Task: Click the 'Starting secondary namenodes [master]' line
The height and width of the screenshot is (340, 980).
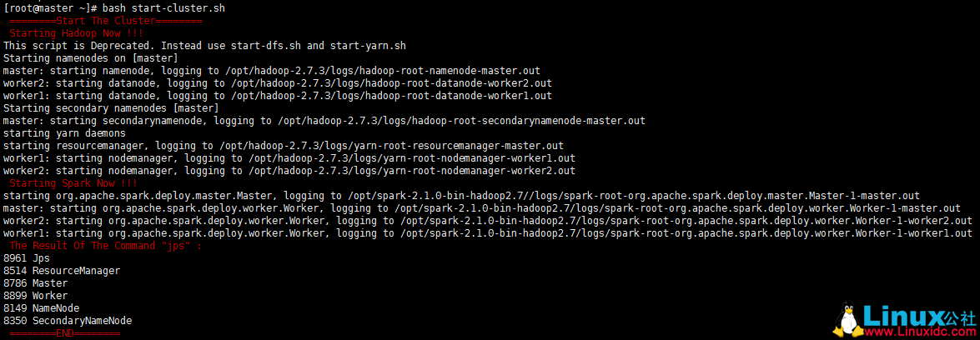Action: coord(111,107)
